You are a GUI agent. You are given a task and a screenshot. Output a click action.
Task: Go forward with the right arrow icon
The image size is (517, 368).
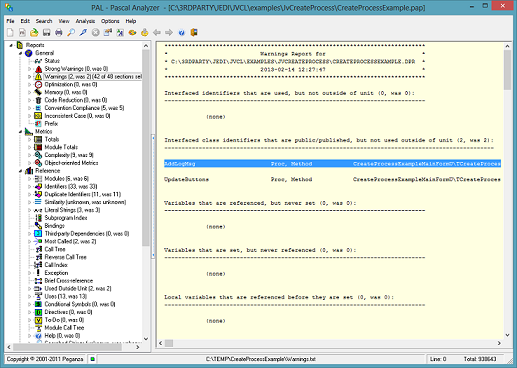click(x=169, y=32)
